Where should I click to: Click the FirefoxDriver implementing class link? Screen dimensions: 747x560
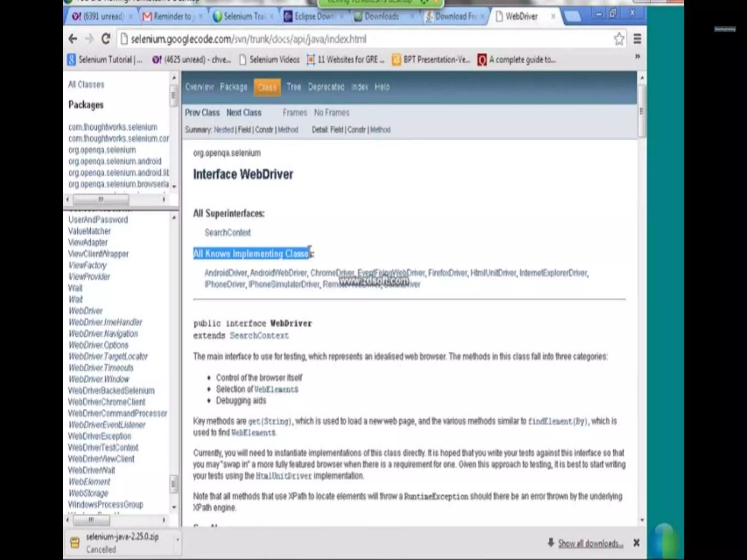coord(447,273)
